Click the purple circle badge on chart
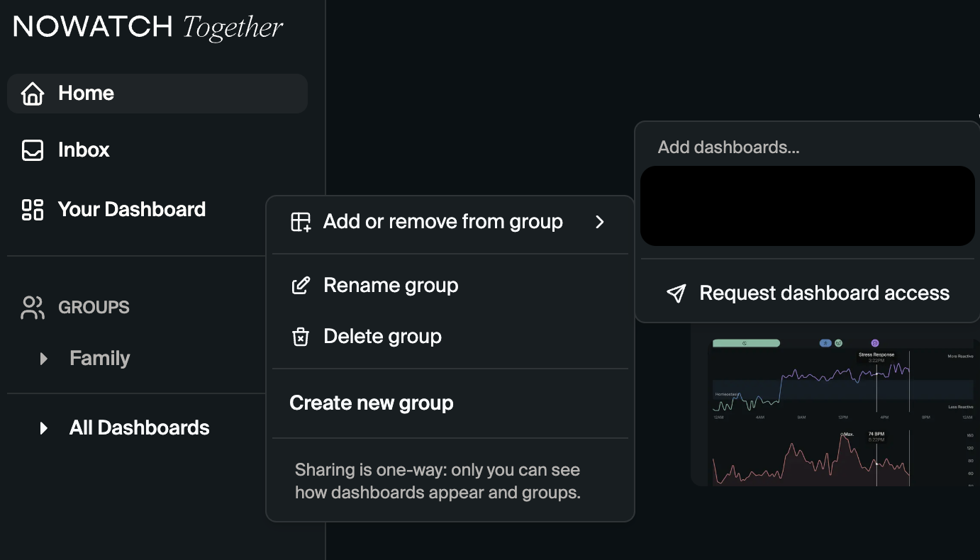 coord(874,343)
